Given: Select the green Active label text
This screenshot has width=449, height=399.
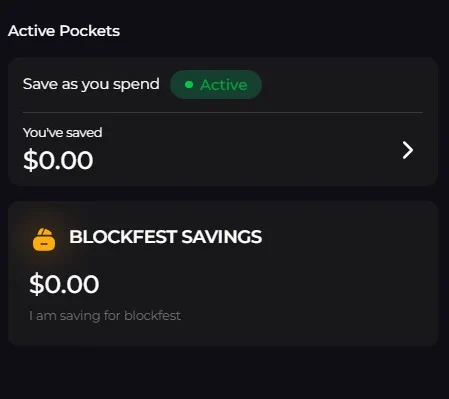Looking at the screenshot, I should [224, 85].
